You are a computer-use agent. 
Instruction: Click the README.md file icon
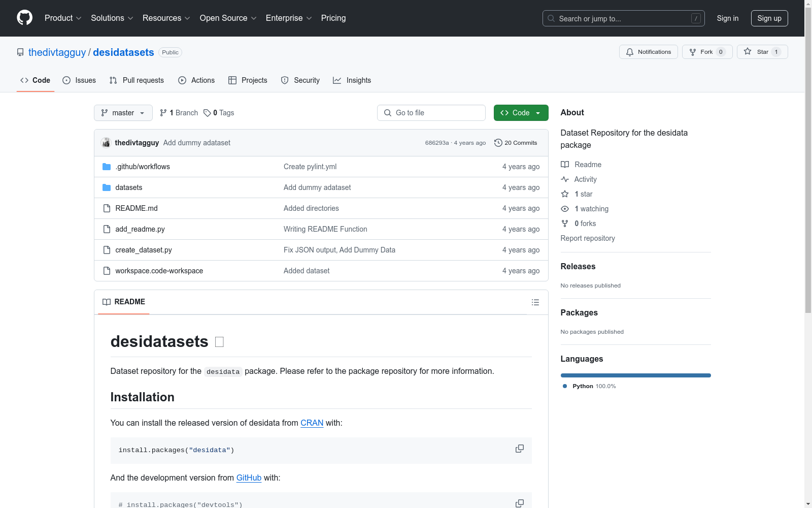pyautogui.click(x=107, y=208)
